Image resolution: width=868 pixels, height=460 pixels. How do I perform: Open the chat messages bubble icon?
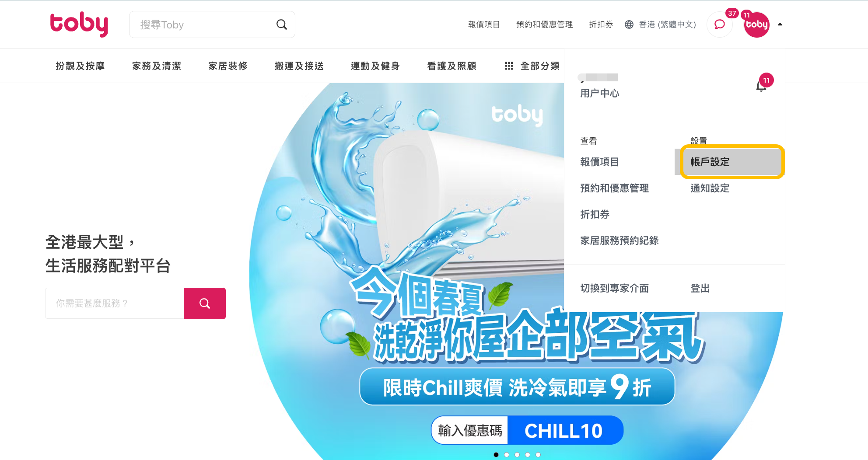coord(720,24)
